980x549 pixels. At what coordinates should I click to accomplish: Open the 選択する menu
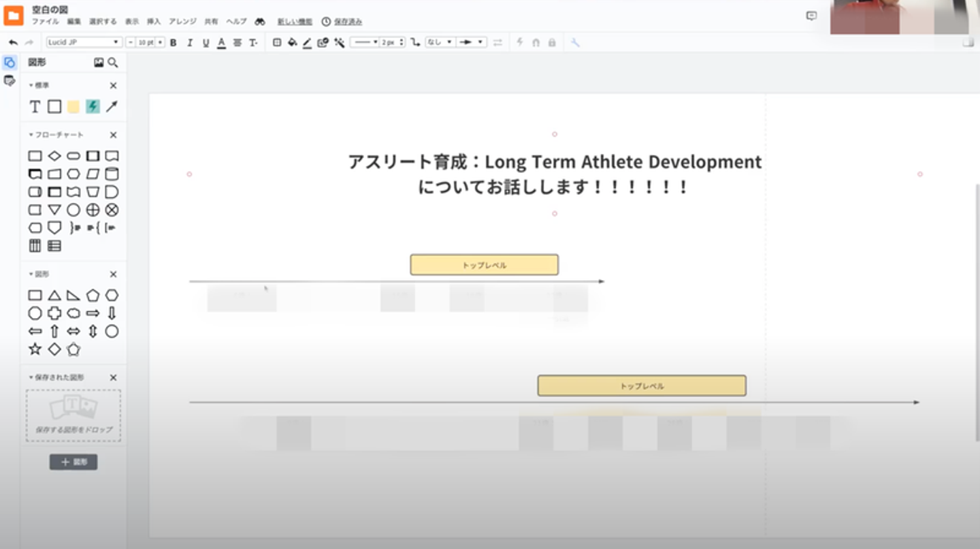click(x=103, y=22)
